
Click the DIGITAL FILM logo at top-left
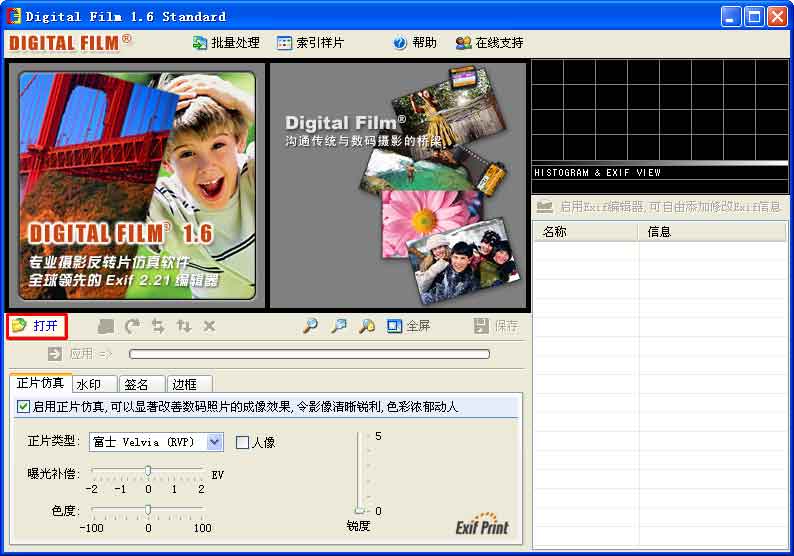70,43
